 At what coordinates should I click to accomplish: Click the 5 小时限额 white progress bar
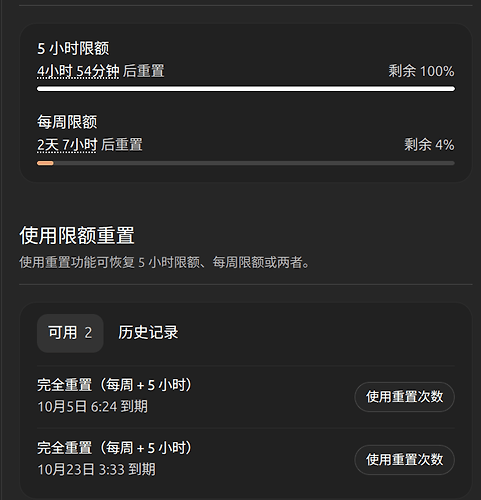point(246,89)
